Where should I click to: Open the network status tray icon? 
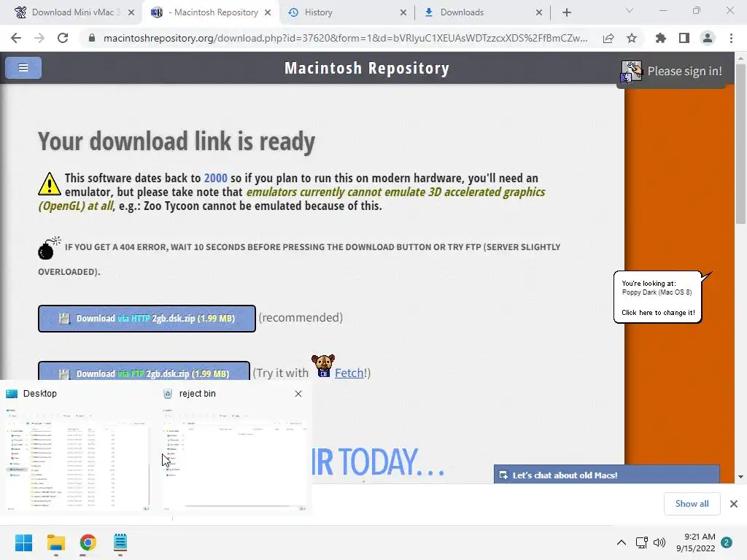[x=642, y=542]
